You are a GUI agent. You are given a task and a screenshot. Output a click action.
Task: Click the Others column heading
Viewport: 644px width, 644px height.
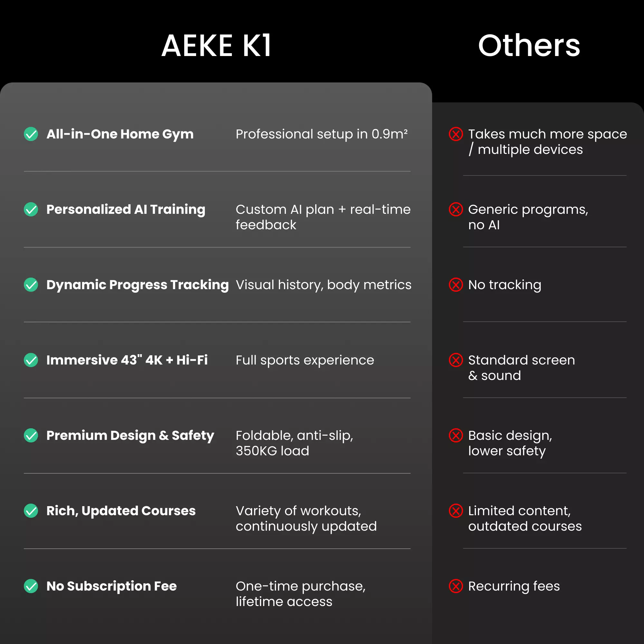coord(529,46)
